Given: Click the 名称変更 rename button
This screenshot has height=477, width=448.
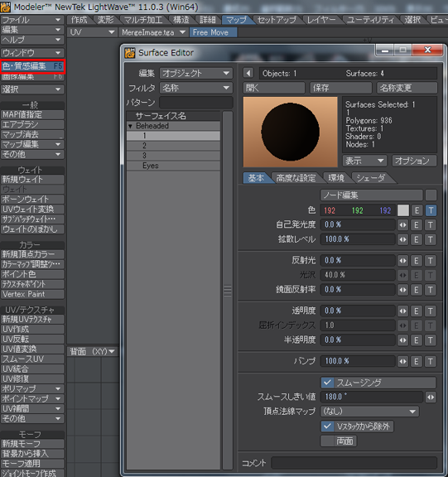Looking at the screenshot, I should point(407,88).
